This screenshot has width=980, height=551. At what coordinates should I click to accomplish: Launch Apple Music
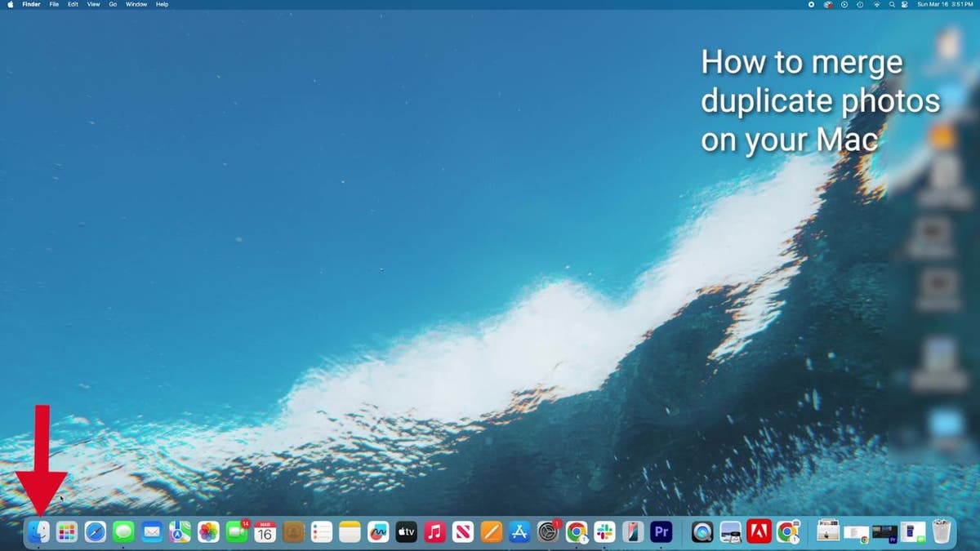click(434, 531)
